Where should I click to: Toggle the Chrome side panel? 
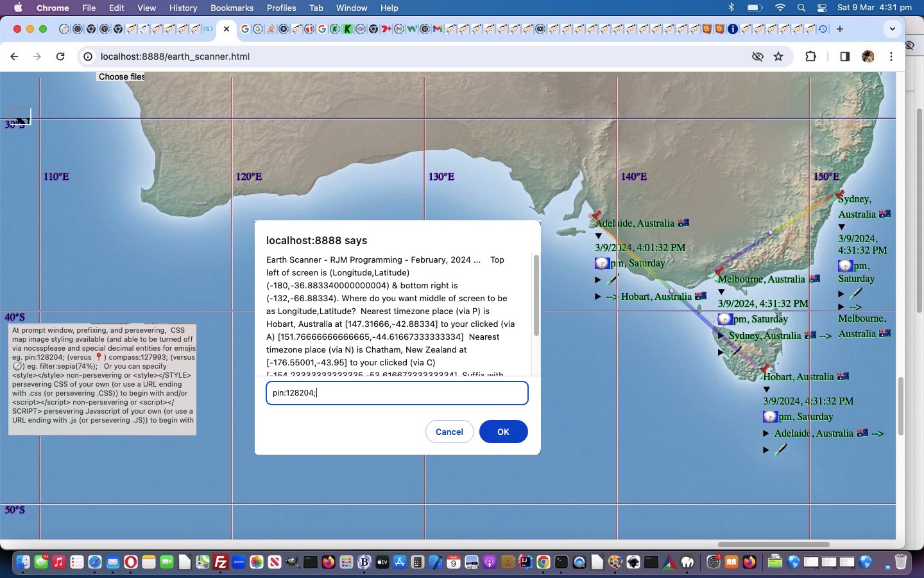coord(844,57)
